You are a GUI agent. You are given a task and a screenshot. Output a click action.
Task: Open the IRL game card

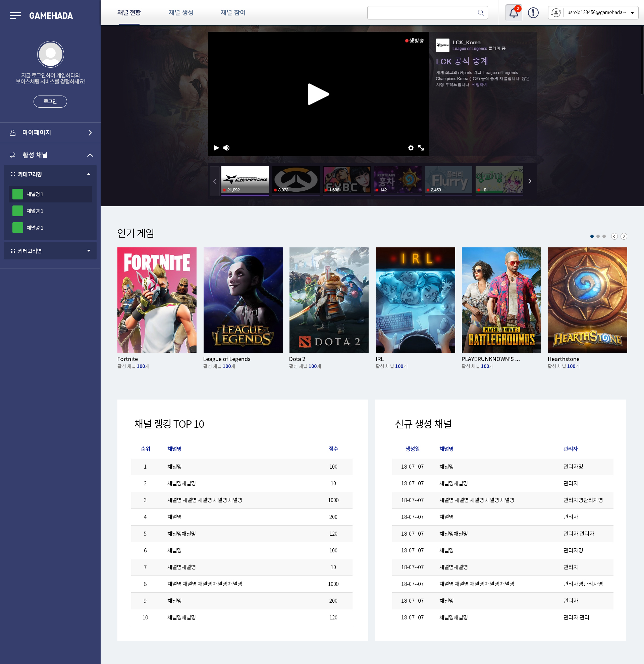pyautogui.click(x=415, y=300)
